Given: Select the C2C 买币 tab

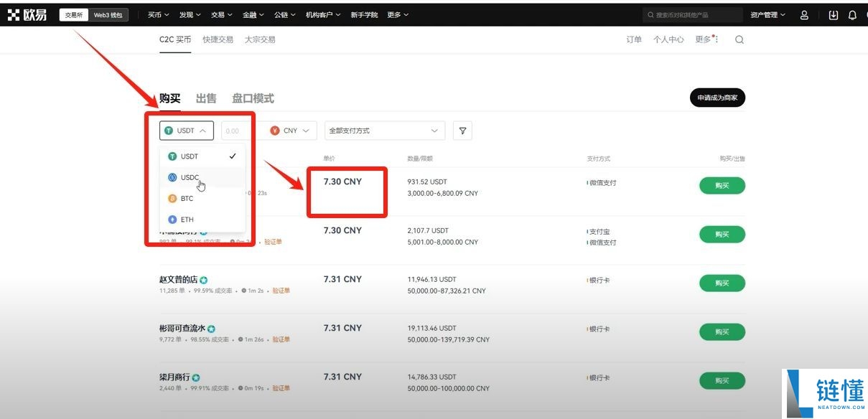Looking at the screenshot, I should tap(175, 39).
